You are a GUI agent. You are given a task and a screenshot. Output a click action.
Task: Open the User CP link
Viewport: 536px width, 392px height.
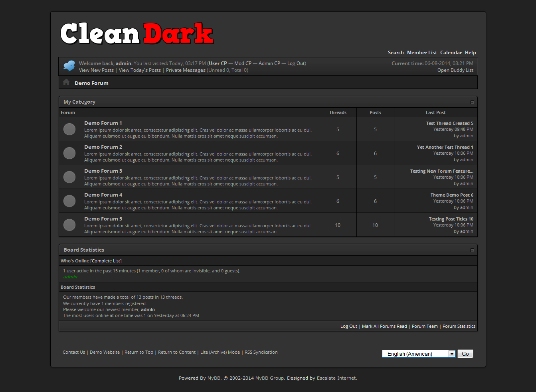pyautogui.click(x=218, y=63)
